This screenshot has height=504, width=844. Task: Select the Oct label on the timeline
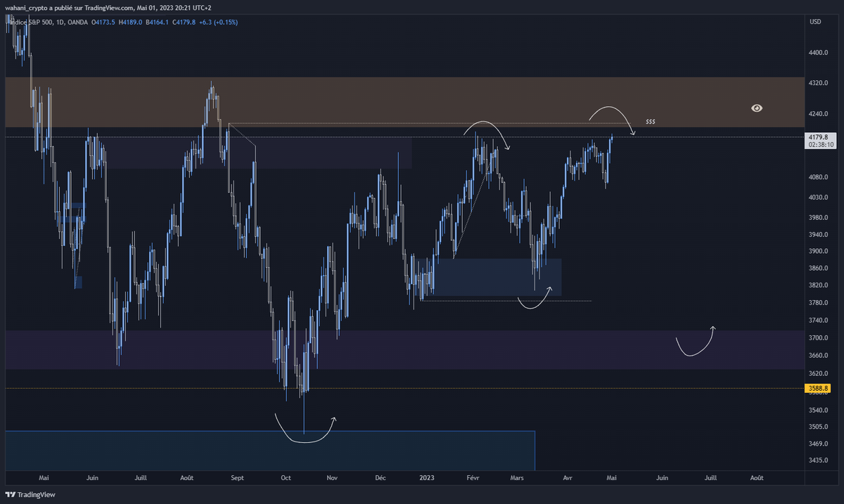pyautogui.click(x=286, y=477)
